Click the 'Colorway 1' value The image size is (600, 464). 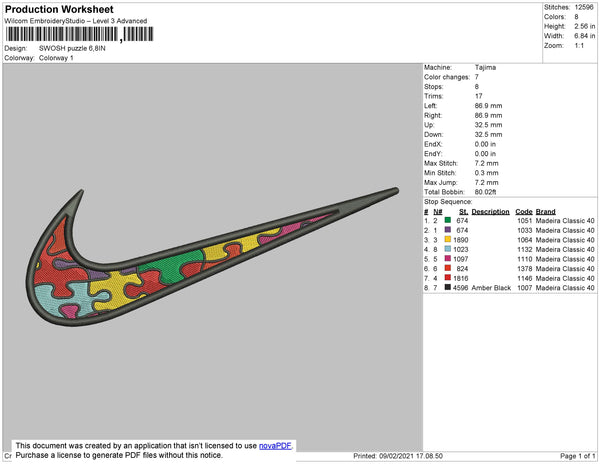coord(56,58)
